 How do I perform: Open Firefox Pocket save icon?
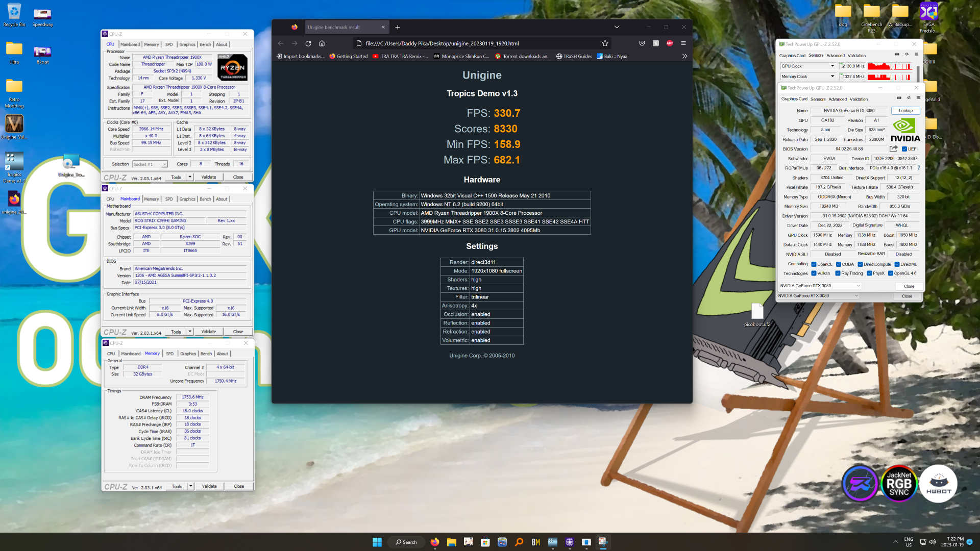point(642,43)
